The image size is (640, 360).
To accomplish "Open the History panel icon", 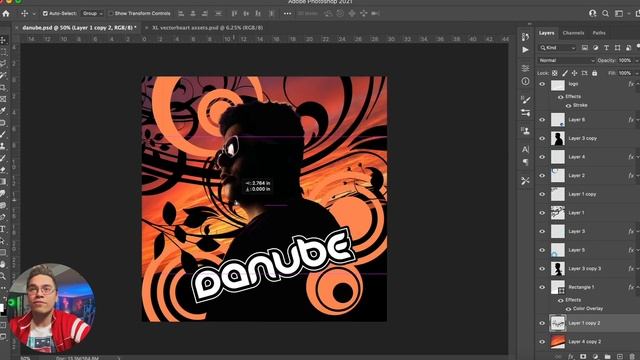I will point(525,37).
